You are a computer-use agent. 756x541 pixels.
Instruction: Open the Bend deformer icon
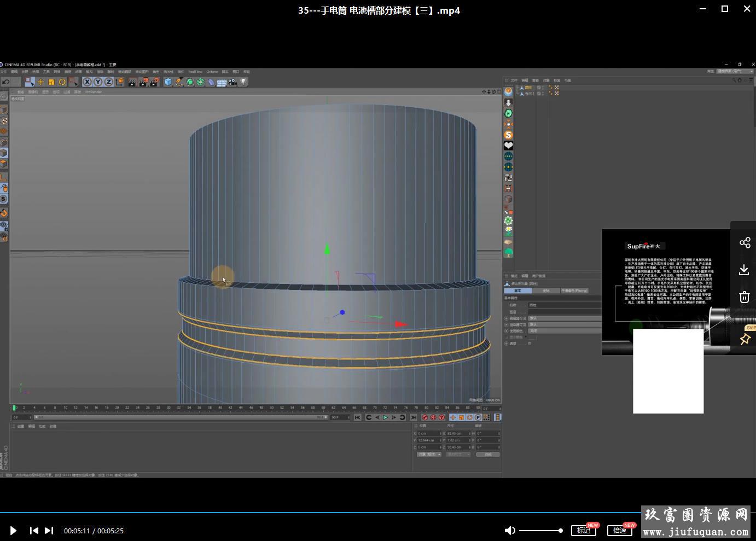pos(211,82)
